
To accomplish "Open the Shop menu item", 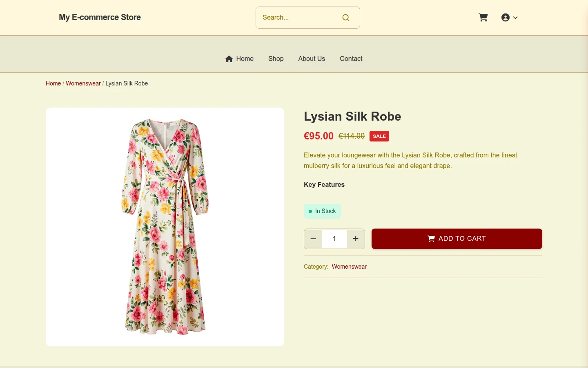I will [x=276, y=59].
